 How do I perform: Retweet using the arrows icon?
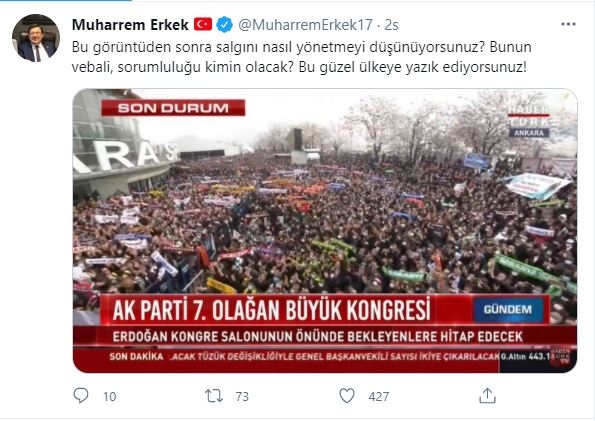pos(214,396)
